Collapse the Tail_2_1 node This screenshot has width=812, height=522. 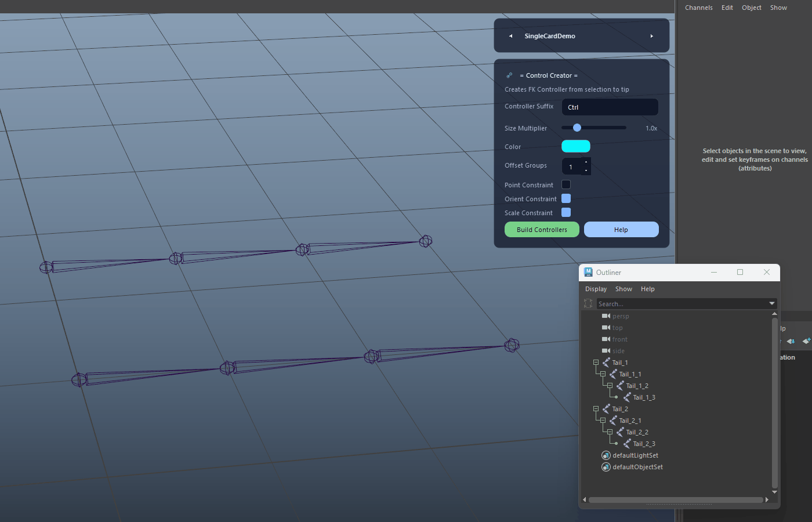click(603, 420)
